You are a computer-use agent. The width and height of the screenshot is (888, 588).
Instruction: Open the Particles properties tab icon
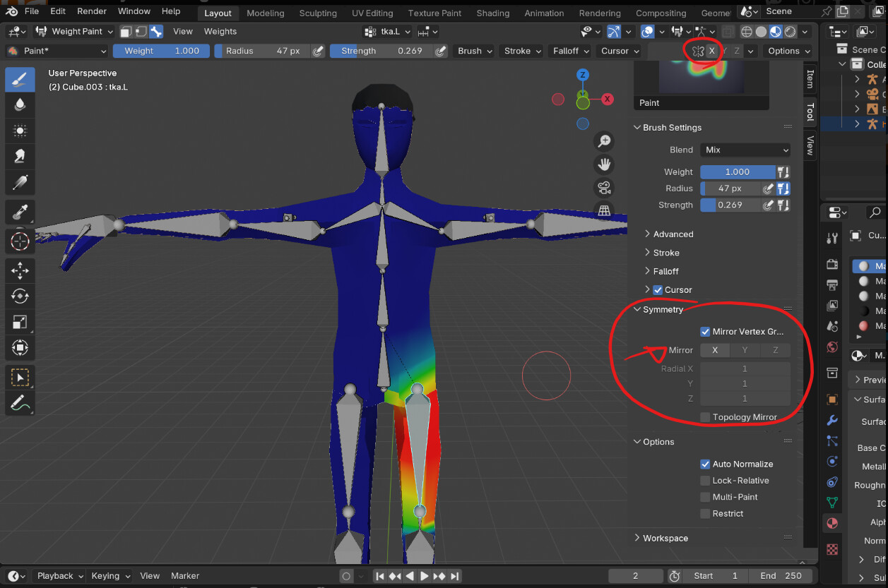click(x=832, y=441)
